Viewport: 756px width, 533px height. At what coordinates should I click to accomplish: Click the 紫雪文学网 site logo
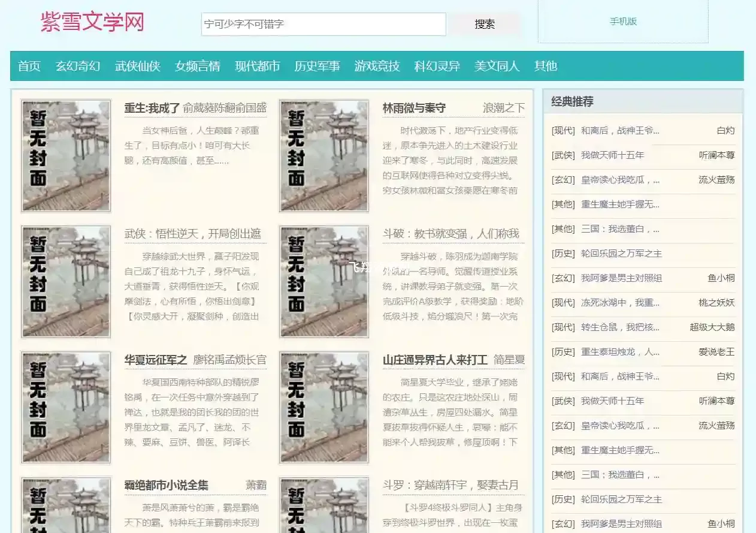pyautogui.click(x=92, y=23)
